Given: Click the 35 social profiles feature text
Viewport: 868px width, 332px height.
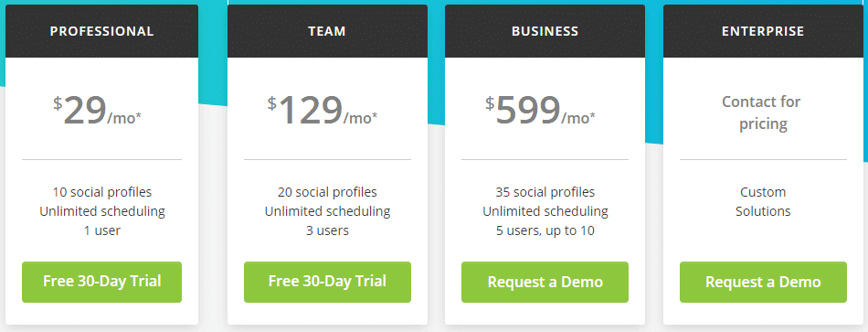Looking at the screenshot, I should point(545,192).
